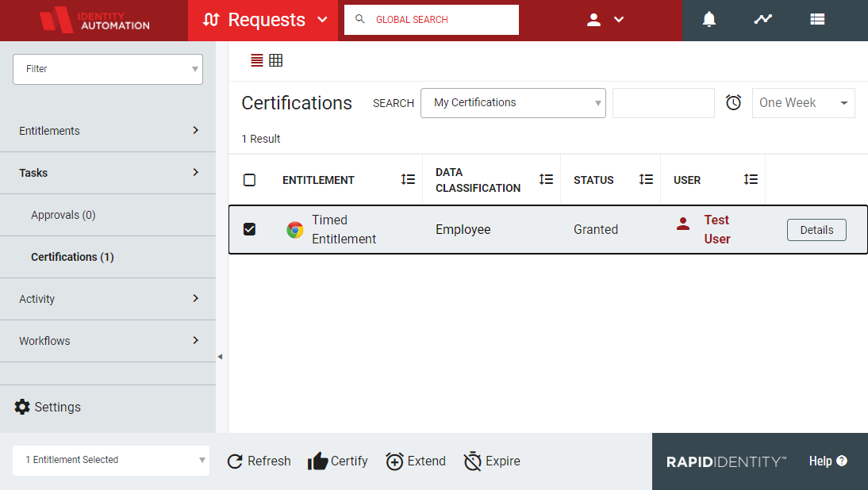Open Settings in the sidebar
This screenshot has width=868, height=490.
[48, 407]
